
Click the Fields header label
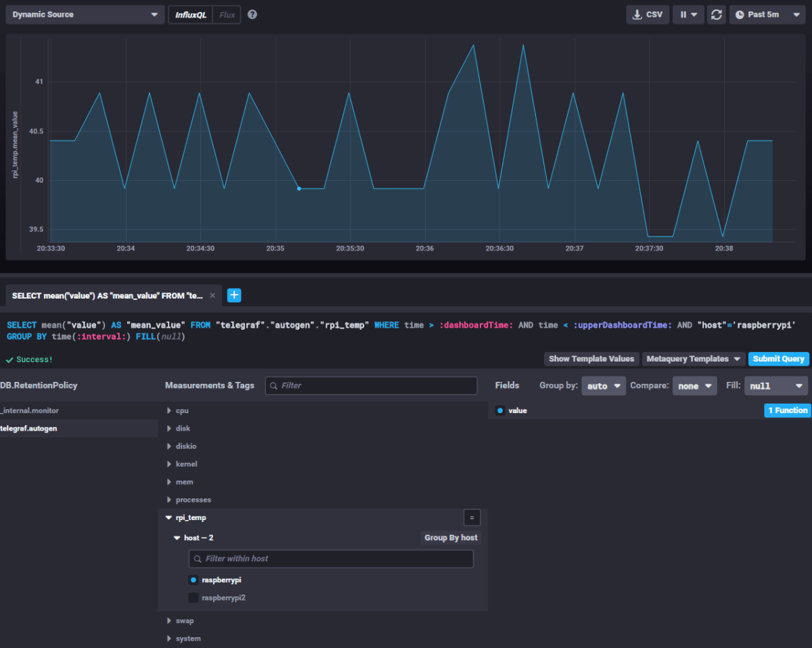(x=507, y=385)
